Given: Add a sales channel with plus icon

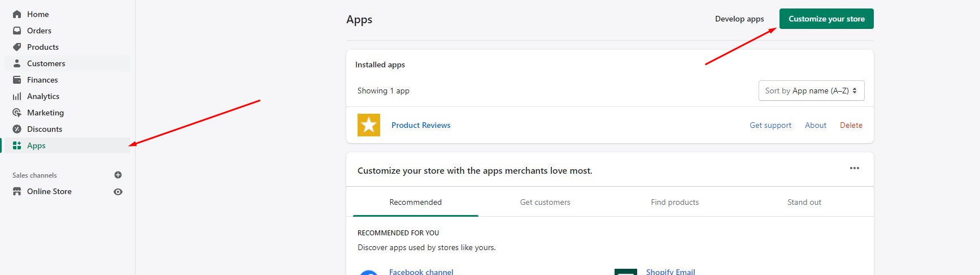Looking at the screenshot, I should coord(118,175).
